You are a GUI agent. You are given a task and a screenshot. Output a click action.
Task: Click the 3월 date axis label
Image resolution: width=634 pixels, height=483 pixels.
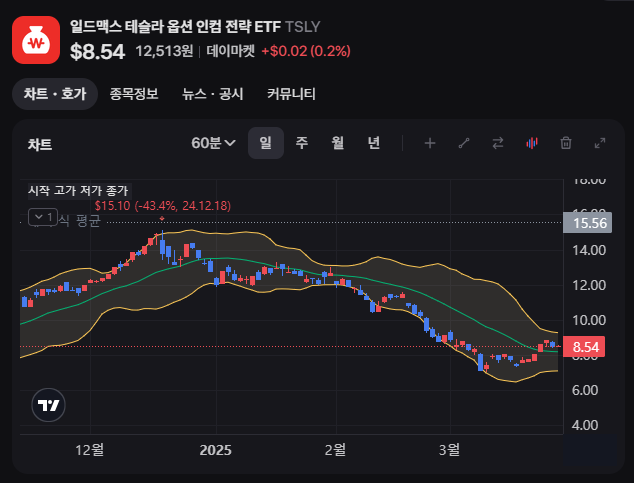[x=449, y=450]
